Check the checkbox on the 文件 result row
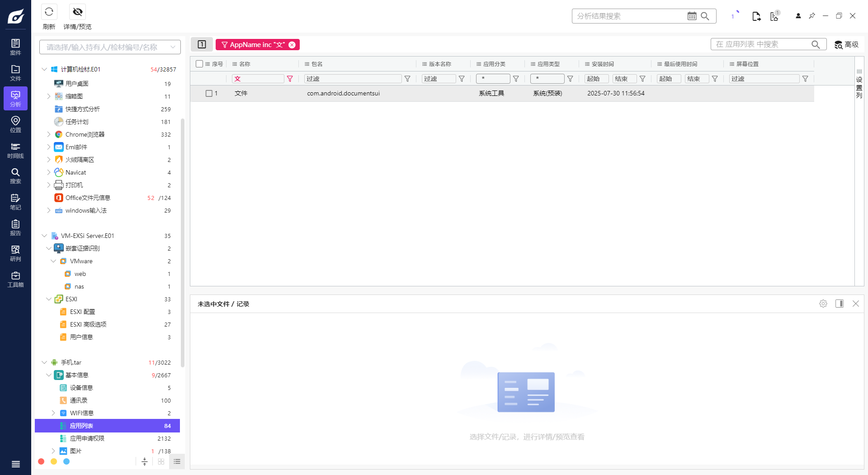The height and width of the screenshot is (475, 868). [x=209, y=93]
